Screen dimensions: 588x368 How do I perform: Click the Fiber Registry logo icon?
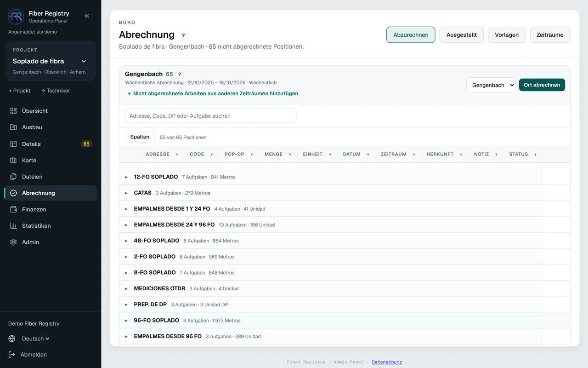pyautogui.click(x=16, y=17)
